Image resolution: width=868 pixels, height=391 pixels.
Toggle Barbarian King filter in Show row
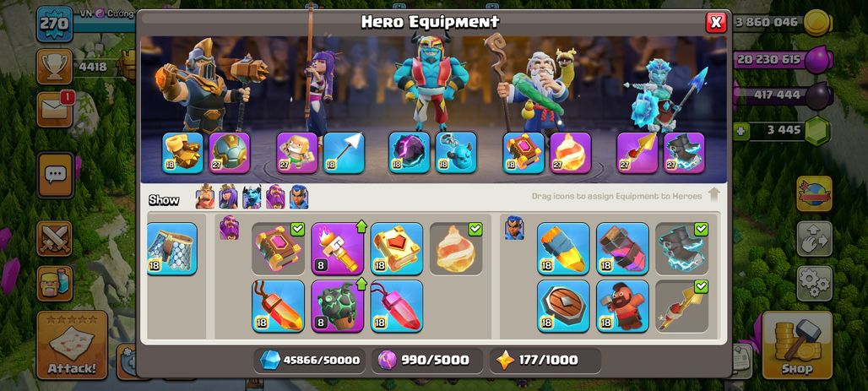(205, 197)
